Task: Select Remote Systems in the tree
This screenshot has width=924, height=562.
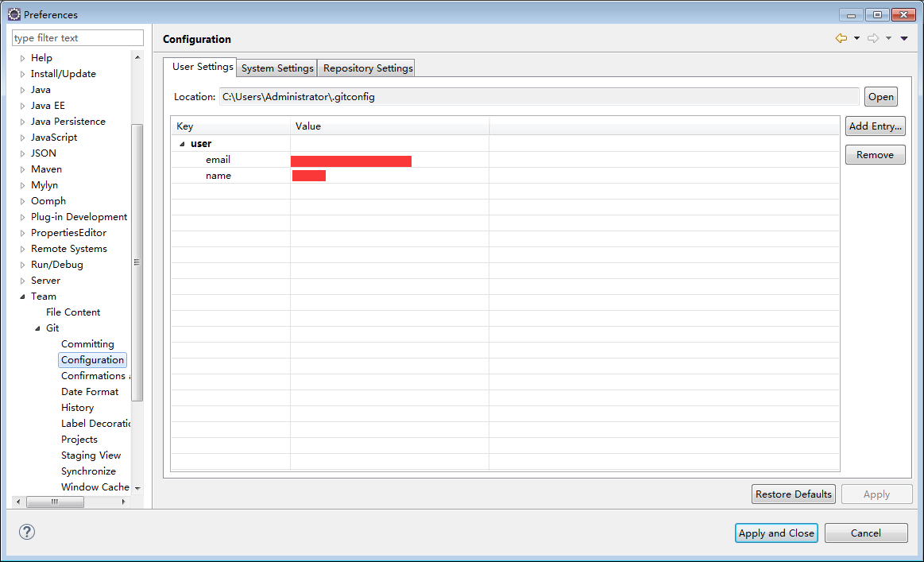Action: click(69, 249)
